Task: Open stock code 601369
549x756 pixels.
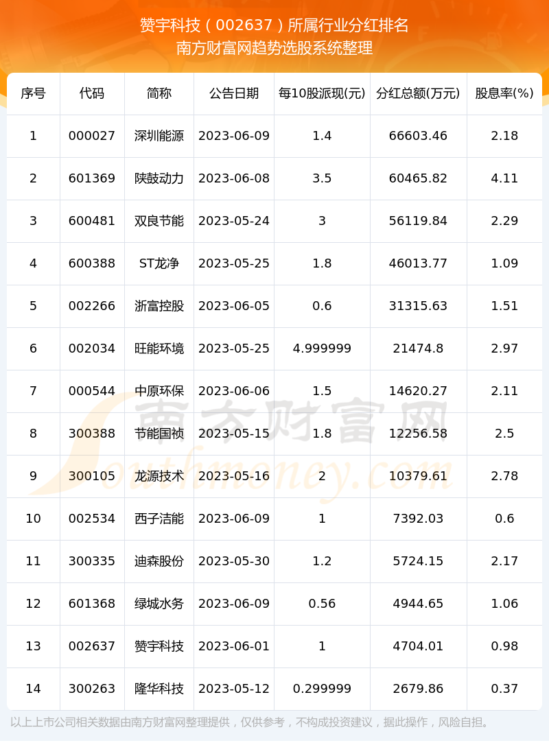Action: (x=92, y=178)
